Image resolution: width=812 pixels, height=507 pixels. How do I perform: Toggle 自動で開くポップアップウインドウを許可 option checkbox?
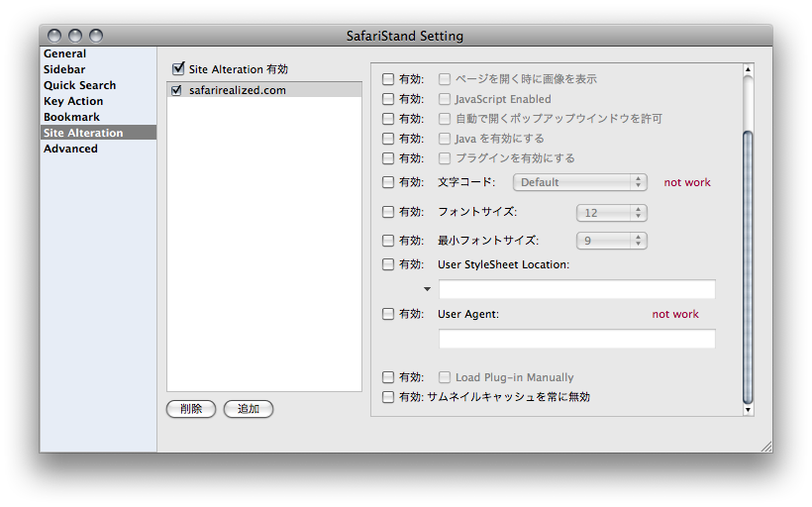445,119
